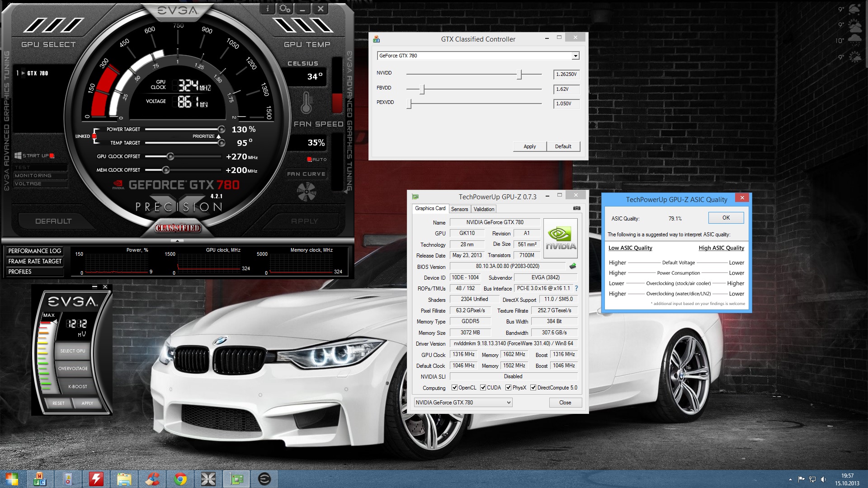This screenshot has height=488, width=868.
Task: Toggle the OpenCL checkbox
Action: click(455, 388)
